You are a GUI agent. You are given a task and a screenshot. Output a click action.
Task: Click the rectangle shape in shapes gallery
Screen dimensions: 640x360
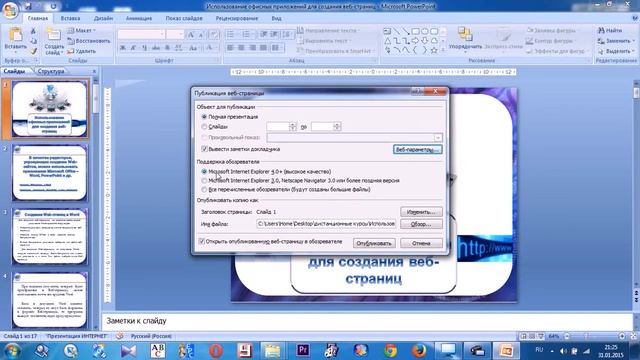[x=416, y=31]
